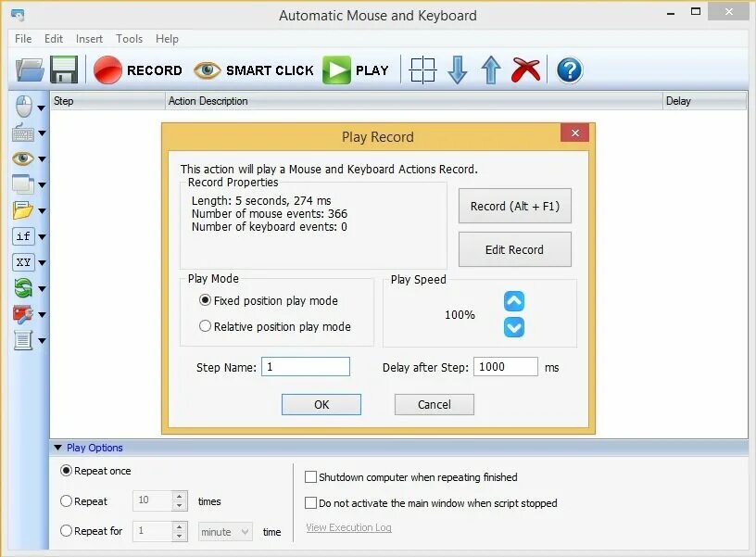Screen dimensions: 756x557
Task: Open the minute time-unit combo box
Action: tap(225, 531)
